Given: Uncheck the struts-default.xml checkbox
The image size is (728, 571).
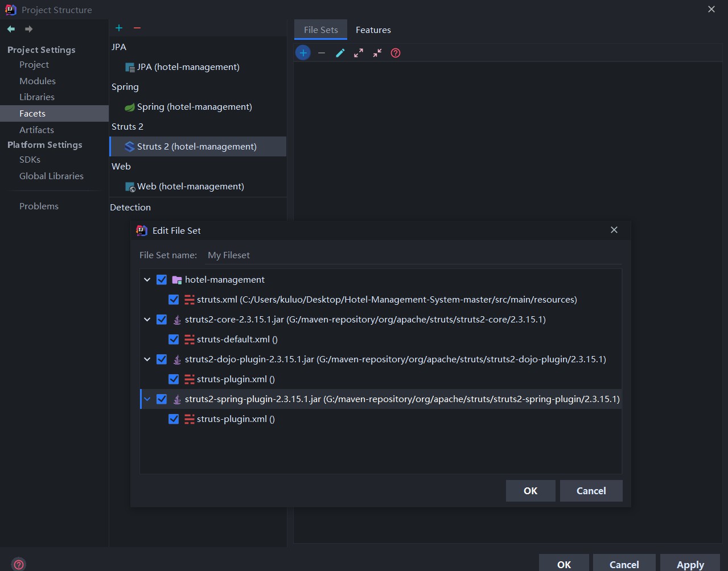Looking at the screenshot, I should coord(174,340).
